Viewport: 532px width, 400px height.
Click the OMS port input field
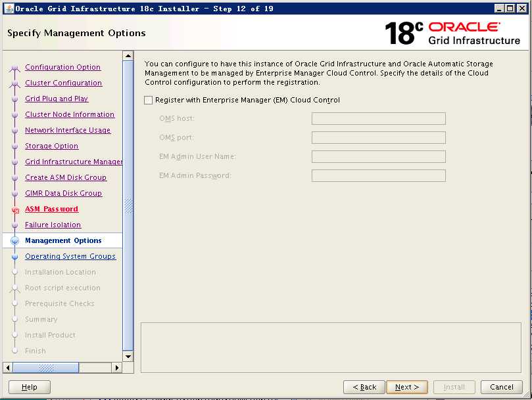coord(378,138)
